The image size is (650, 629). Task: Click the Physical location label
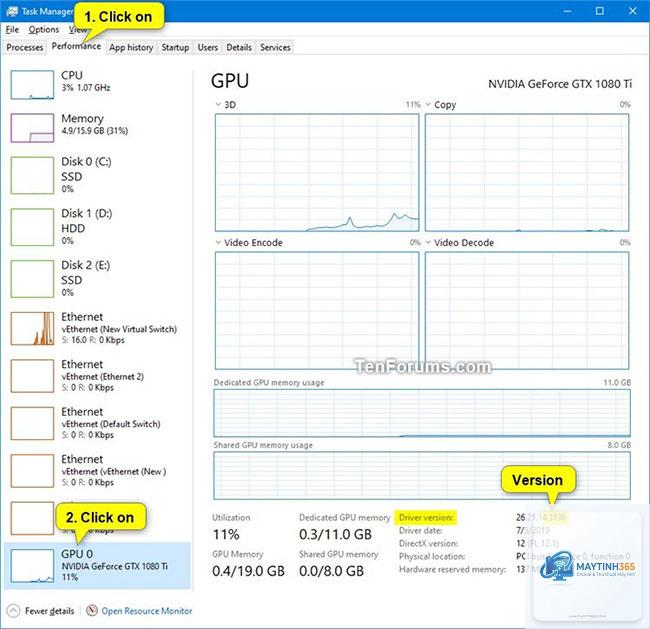tap(432, 556)
